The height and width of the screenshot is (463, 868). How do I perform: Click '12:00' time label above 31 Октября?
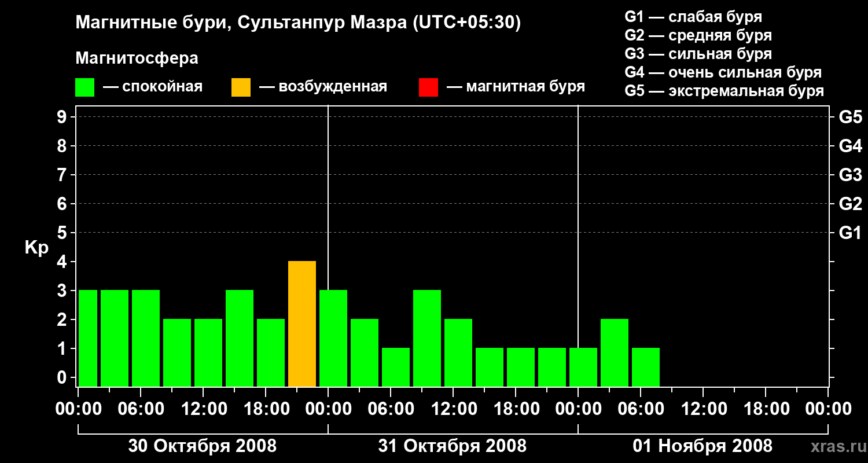point(453,409)
